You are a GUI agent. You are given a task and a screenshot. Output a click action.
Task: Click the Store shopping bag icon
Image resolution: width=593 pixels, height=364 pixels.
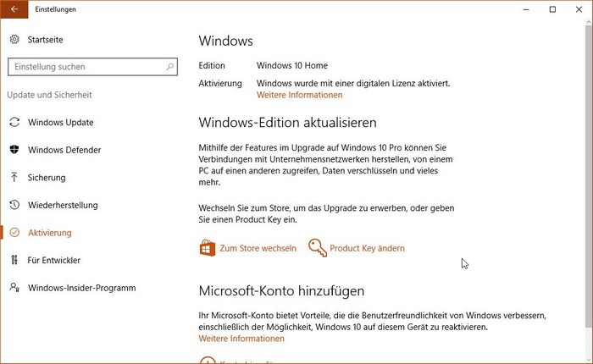[207, 248]
